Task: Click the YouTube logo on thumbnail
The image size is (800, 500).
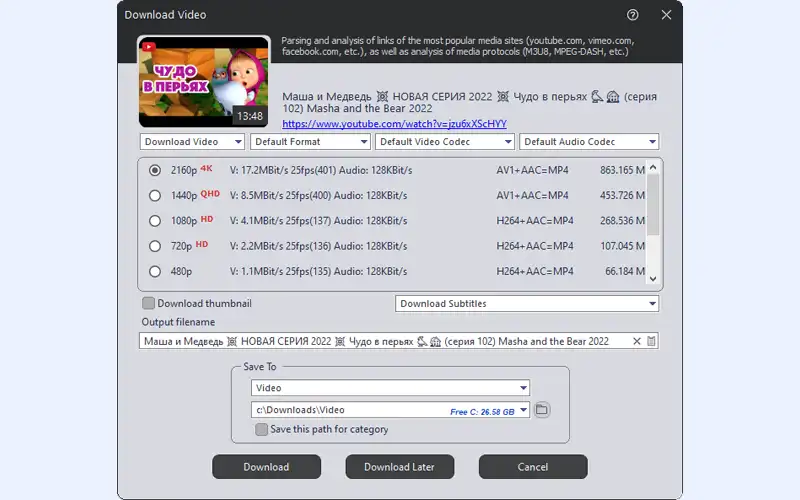Action: click(148, 46)
